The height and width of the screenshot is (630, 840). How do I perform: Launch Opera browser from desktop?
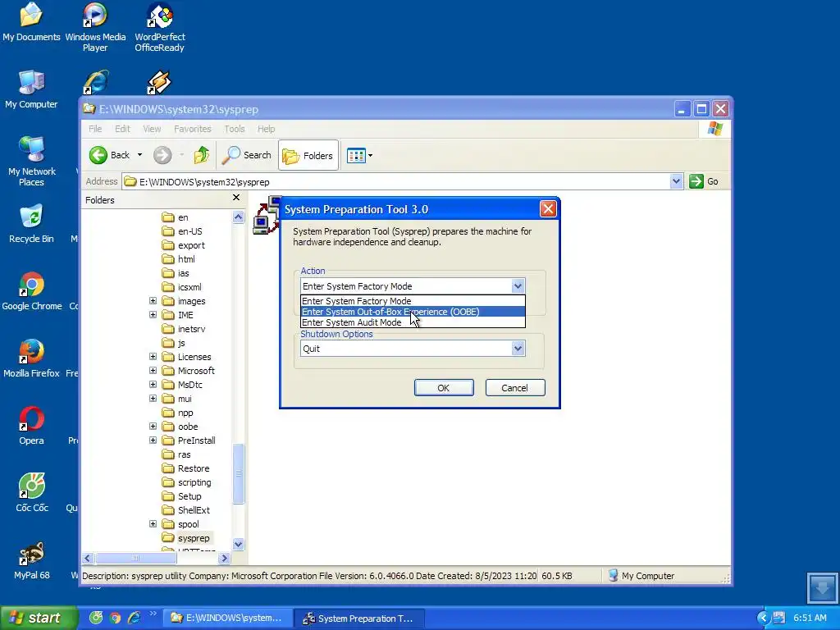point(31,426)
